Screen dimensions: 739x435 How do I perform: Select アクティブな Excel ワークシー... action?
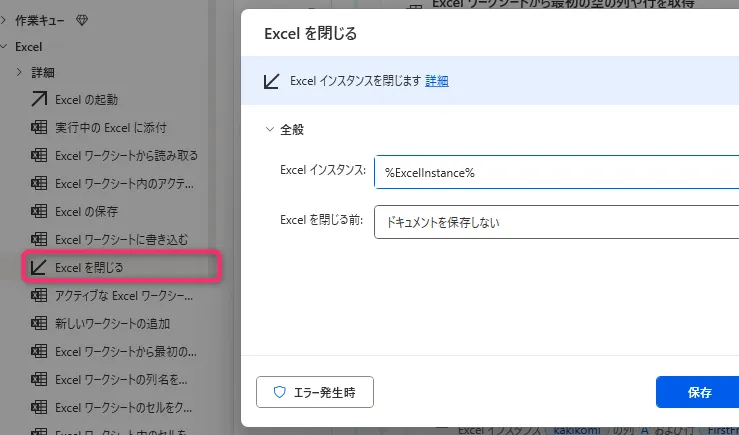pos(124,295)
